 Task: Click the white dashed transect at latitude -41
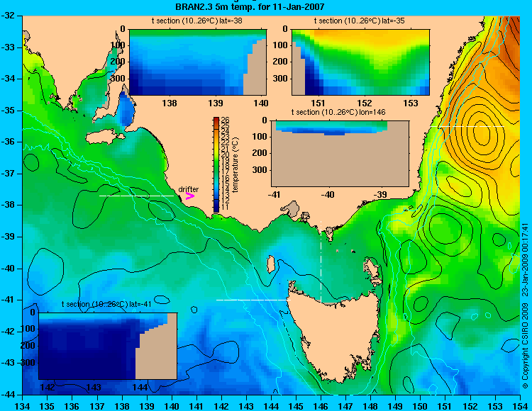[x=253, y=300]
